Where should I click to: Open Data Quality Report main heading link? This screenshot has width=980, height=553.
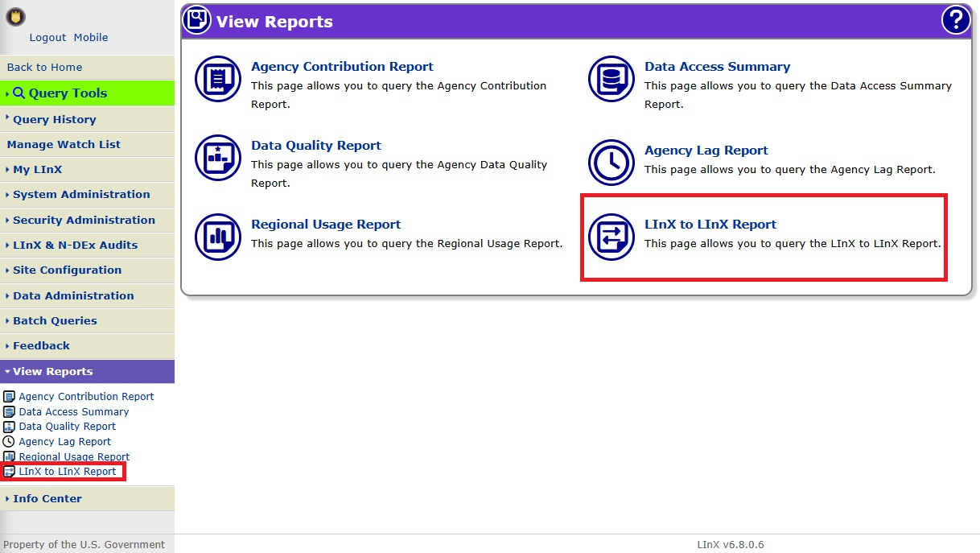[316, 146]
